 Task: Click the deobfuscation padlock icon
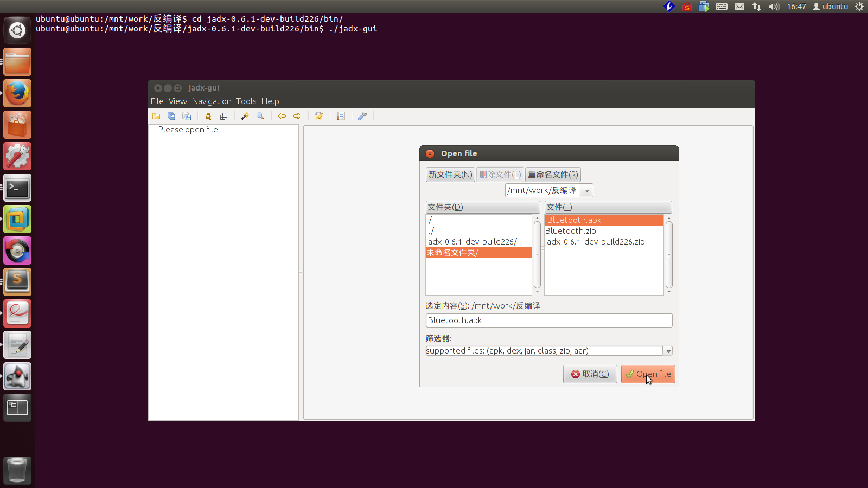[319, 116]
